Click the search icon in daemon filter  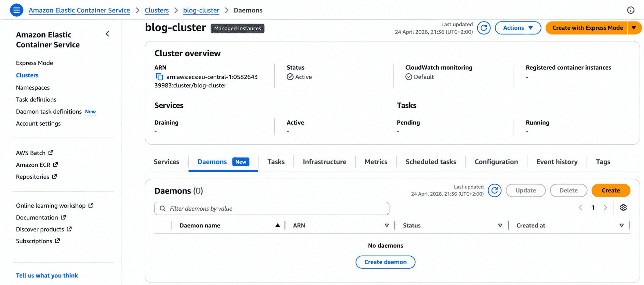[x=163, y=209]
